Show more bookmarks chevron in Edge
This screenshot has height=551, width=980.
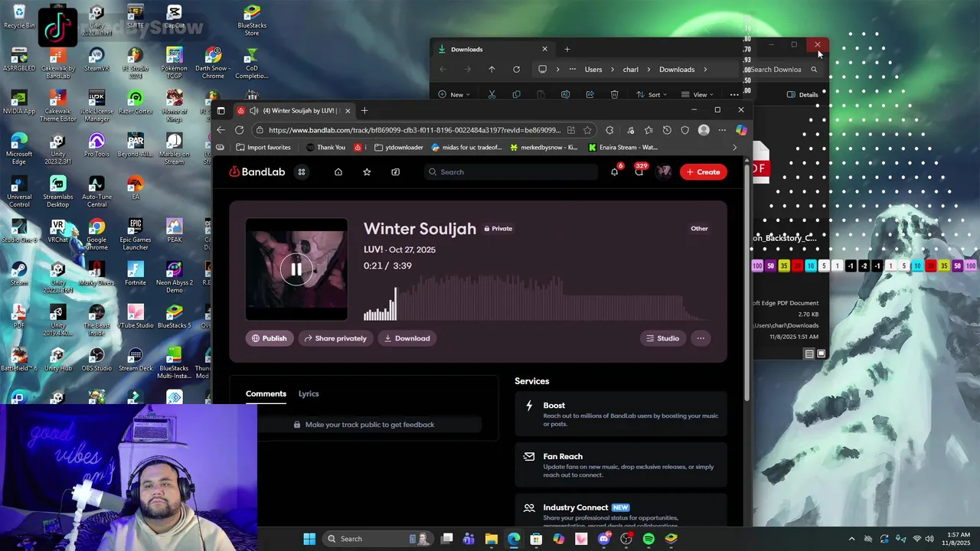[735, 148]
